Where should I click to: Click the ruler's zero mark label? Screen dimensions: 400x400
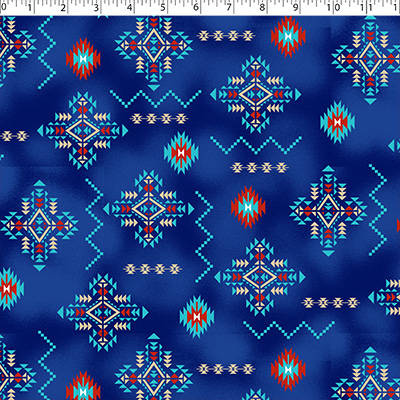coord(2,7)
